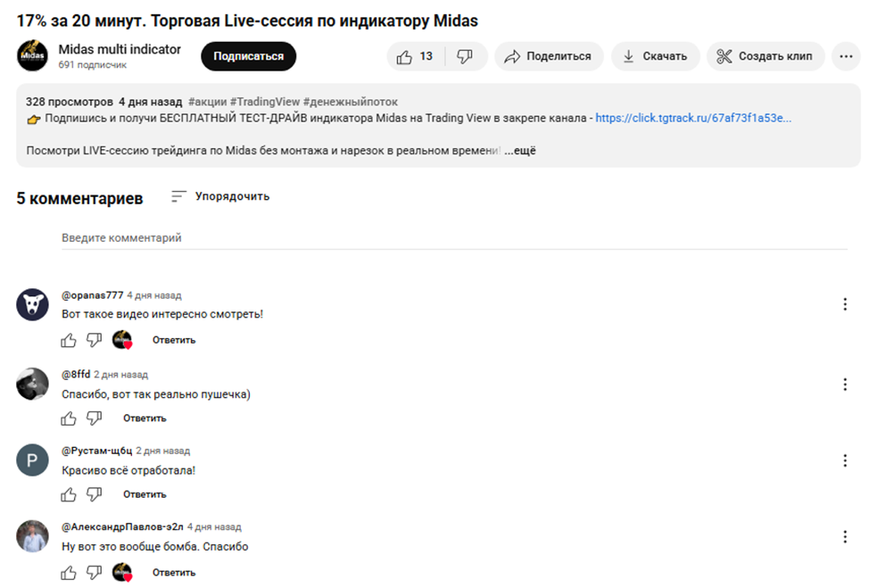The height and width of the screenshot is (588, 869).
Task: Subscribe to Midas multi indicator
Action: tap(248, 56)
